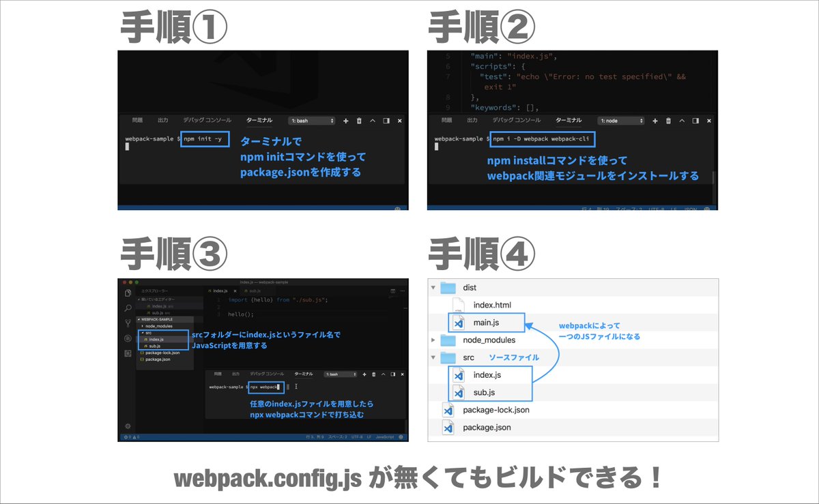Switch to デバッグ コンソール tab in step 1
819x504 pixels.
207,121
